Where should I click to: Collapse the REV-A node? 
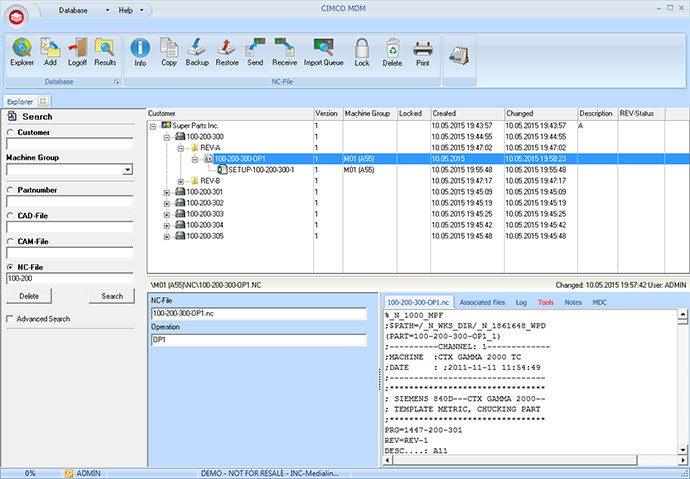pos(181,149)
